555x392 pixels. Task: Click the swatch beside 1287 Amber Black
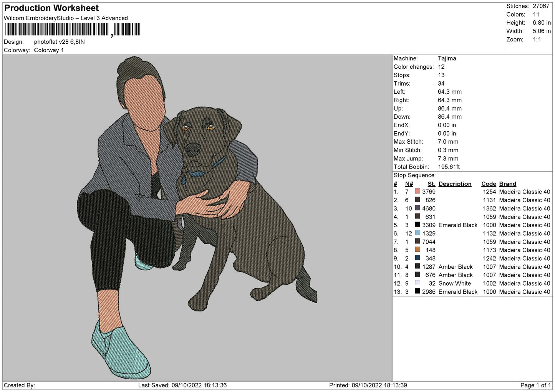tap(417, 266)
